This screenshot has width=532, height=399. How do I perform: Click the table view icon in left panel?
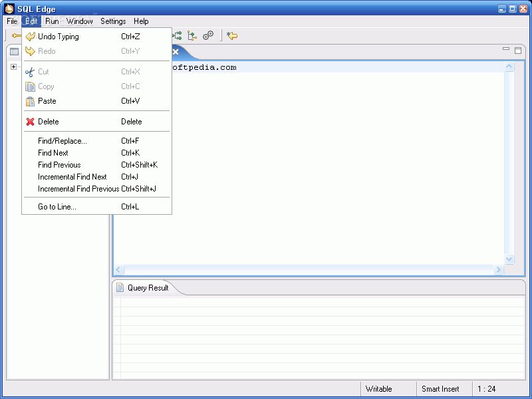[x=14, y=52]
